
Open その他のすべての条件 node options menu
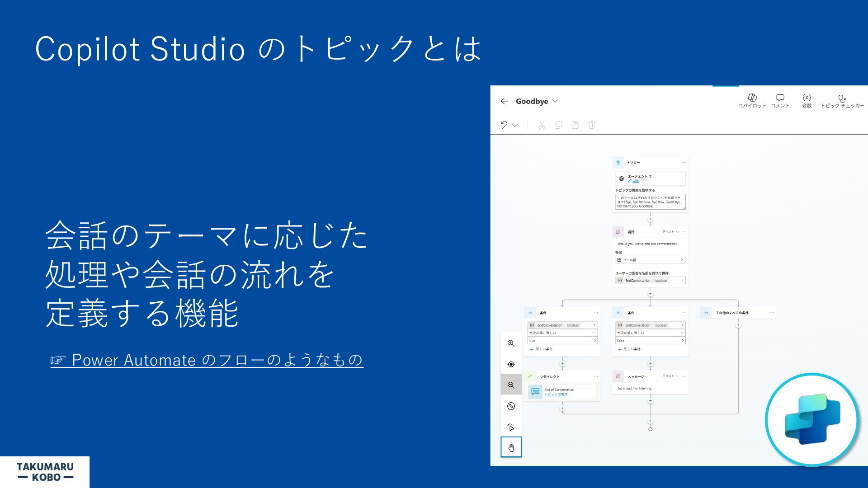click(x=772, y=313)
